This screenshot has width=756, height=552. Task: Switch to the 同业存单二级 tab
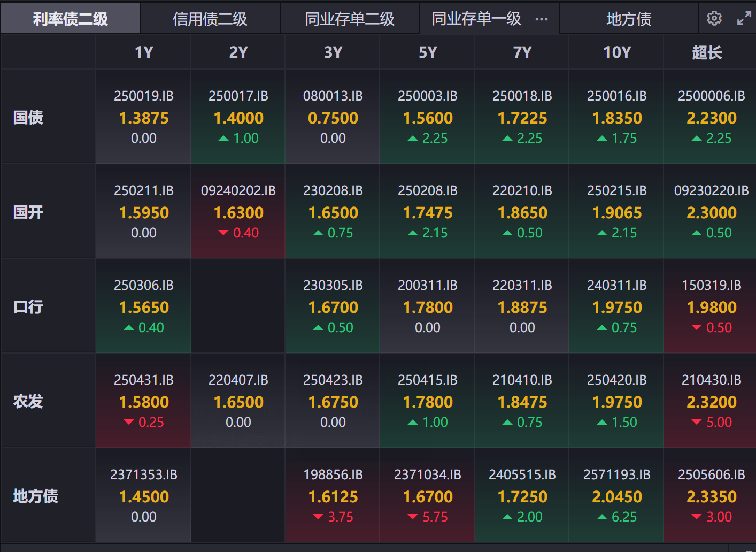click(x=350, y=19)
